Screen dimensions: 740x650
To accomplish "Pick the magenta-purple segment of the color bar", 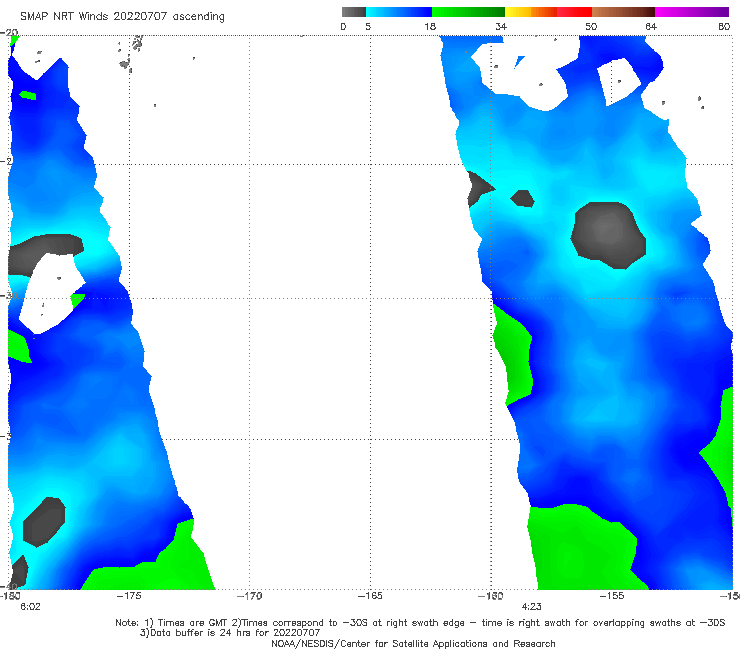I will click(x=692, y=12).
